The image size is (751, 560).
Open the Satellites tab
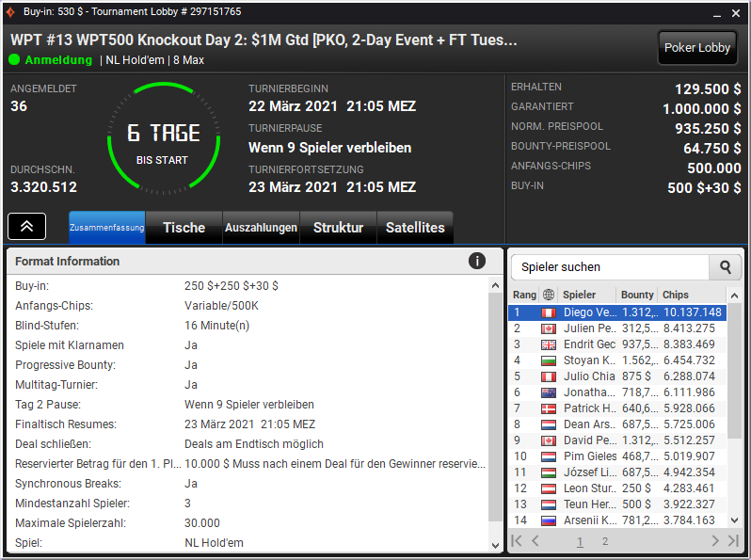[415, 228]
